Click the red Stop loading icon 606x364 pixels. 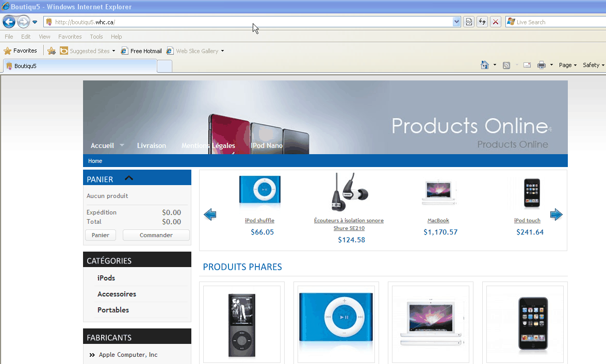[x=496, y=22]
